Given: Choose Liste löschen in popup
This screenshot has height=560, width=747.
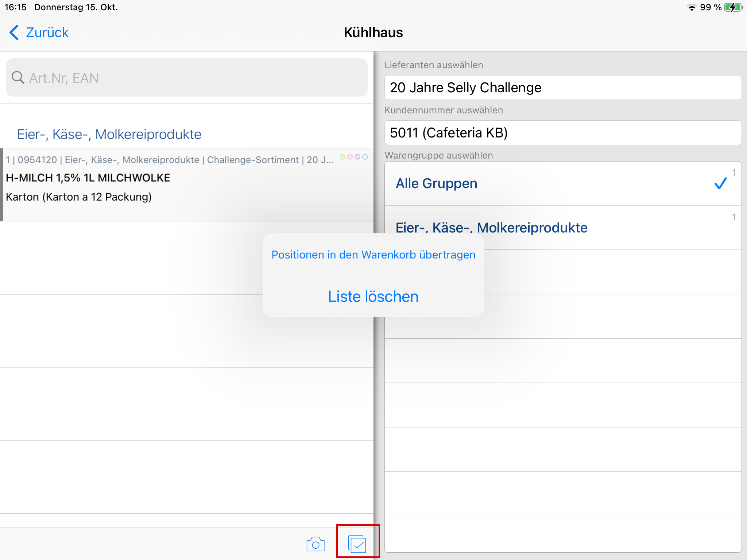Looking at the screenshot, I should point(373,296).
